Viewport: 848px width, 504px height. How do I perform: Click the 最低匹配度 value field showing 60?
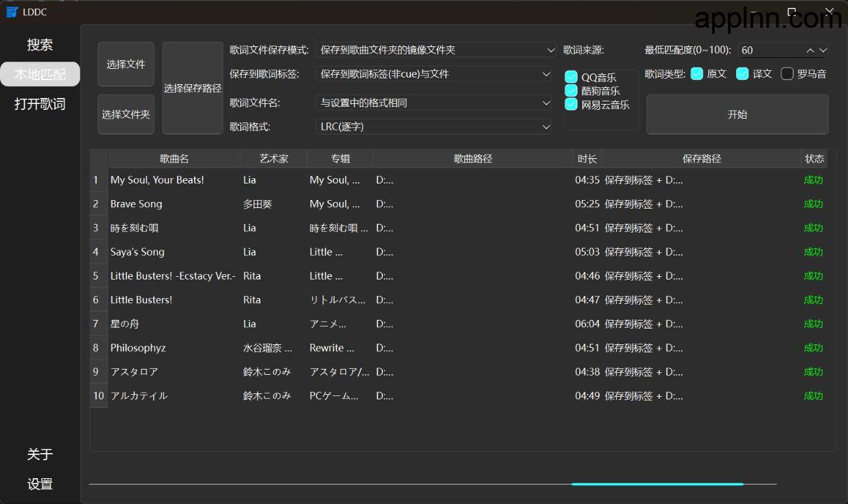tap(770, 50)
